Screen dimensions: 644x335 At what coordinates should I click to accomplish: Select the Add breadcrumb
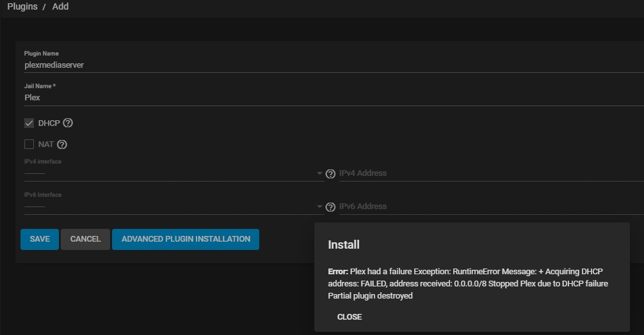60,6
